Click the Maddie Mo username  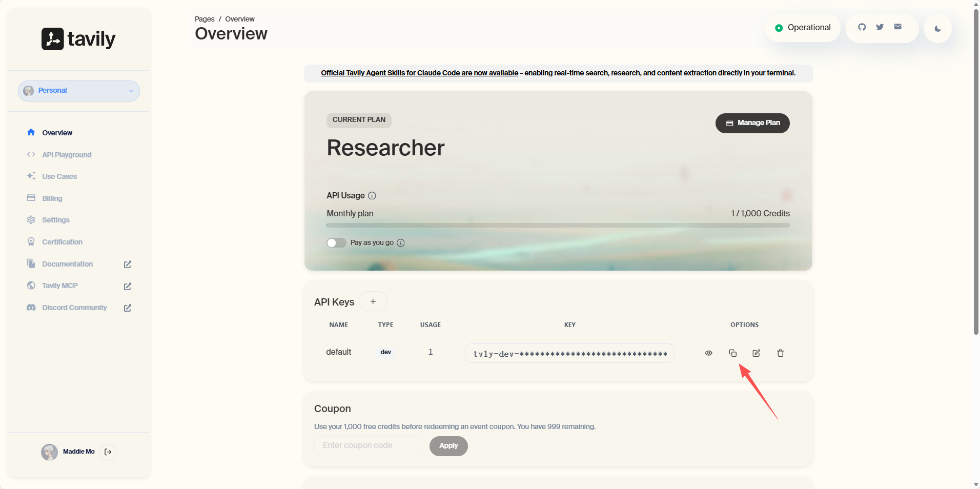tap(79, 452)
